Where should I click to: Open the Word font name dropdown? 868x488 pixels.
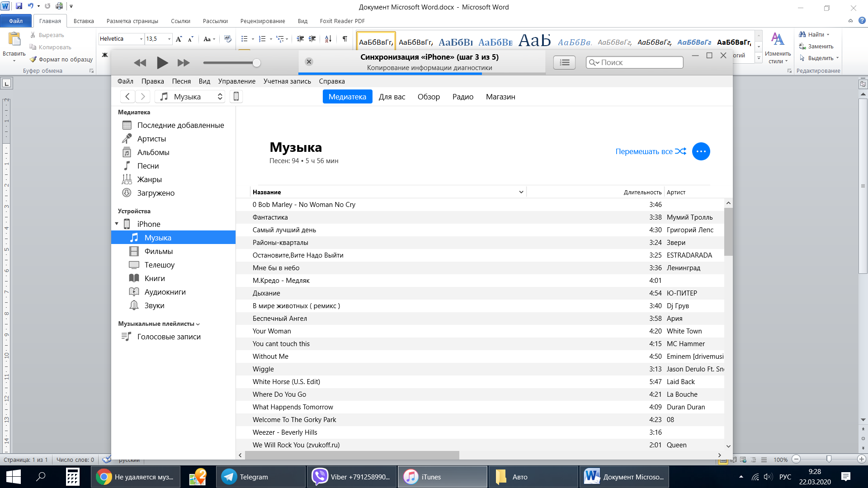[x=141, y=39]
